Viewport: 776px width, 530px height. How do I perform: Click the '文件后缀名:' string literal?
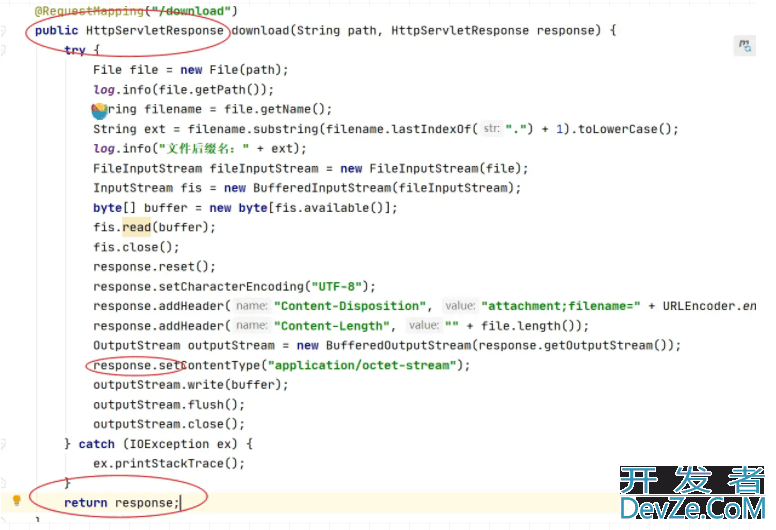204,148
